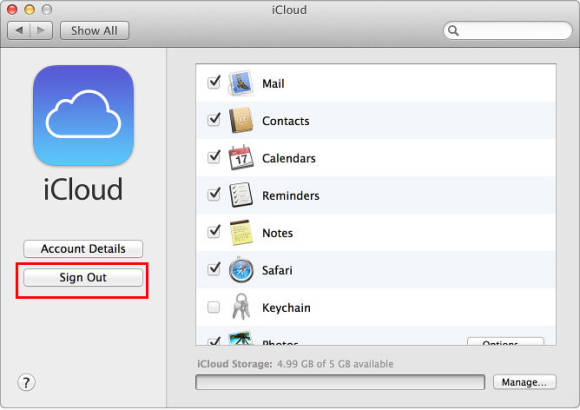Select the Keychain label text
Image resolution: width=580 pixels, height=410 pixels.
pyautogui.click(x=286, y=308)
